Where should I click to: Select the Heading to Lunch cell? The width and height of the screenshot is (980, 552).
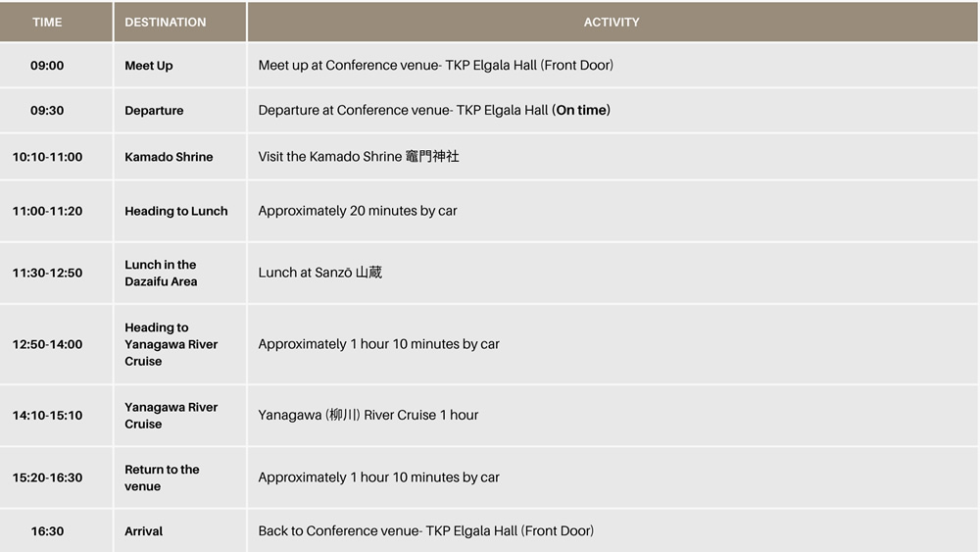(x=176, y=211)
